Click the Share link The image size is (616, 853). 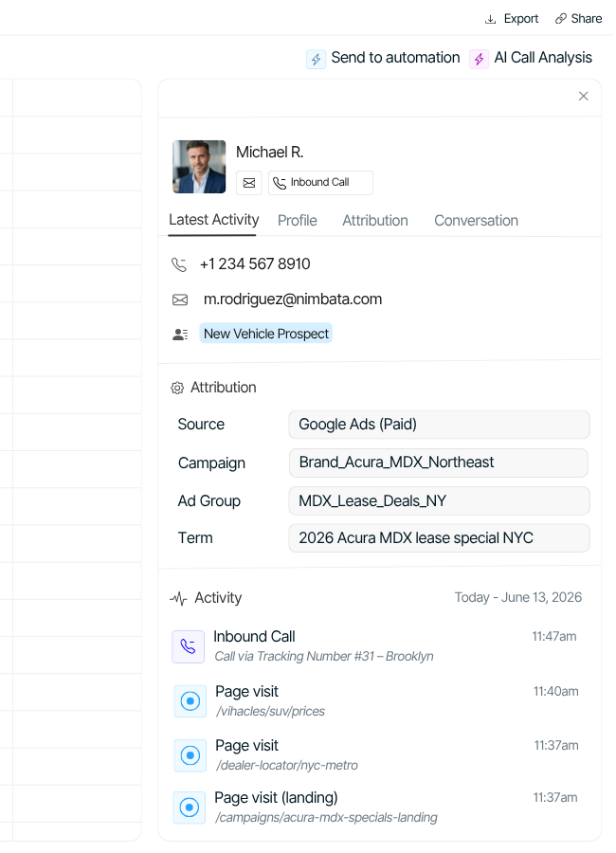point(578,19)
